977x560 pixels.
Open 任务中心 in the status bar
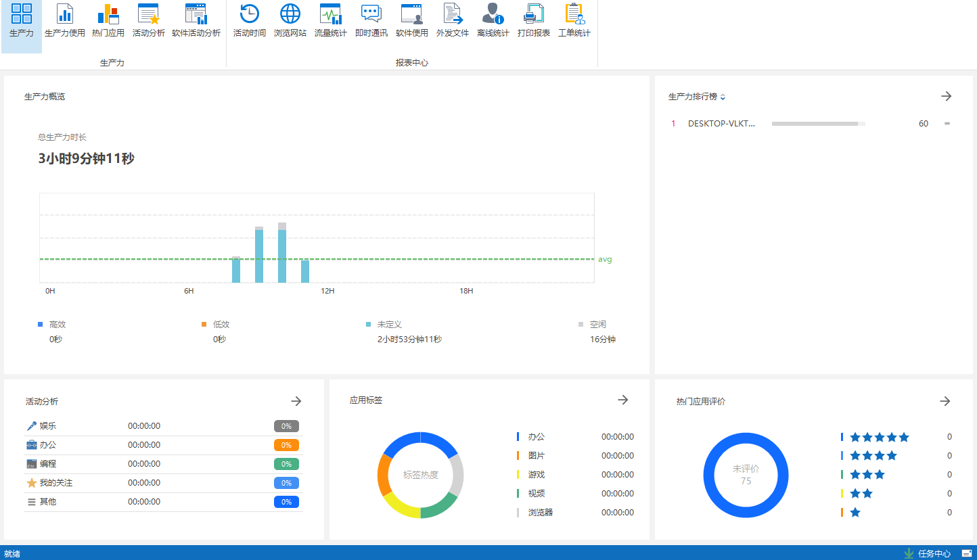click(933, 553)
